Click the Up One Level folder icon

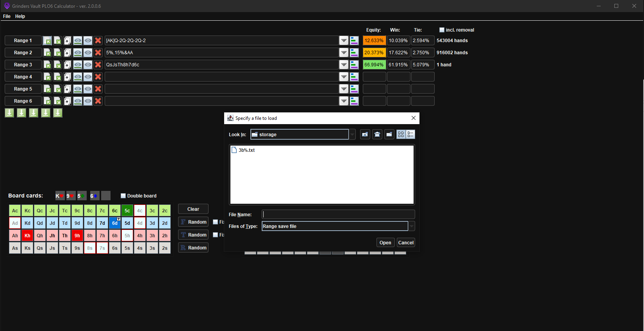[x=365, y=134]
